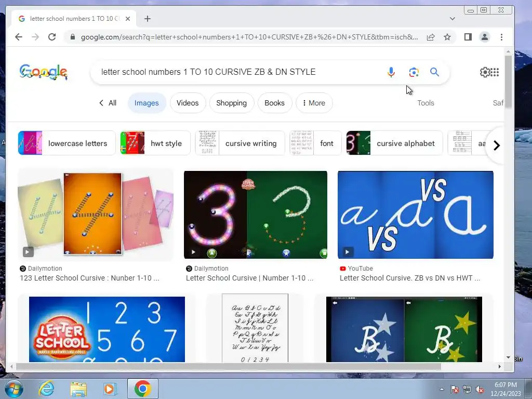
Task: Open the Letter School numbers logo image
Action: [x=107, y=329]
